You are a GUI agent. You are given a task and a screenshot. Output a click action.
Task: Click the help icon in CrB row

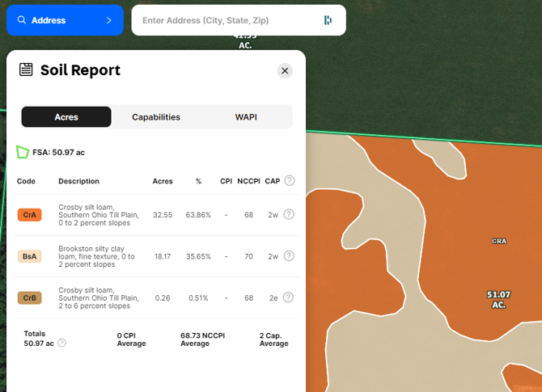point(289,297)
